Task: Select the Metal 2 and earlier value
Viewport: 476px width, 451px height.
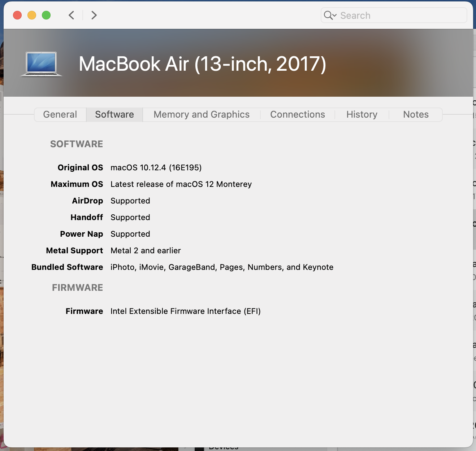Action: pyautogui.click(x=146, y=250)
